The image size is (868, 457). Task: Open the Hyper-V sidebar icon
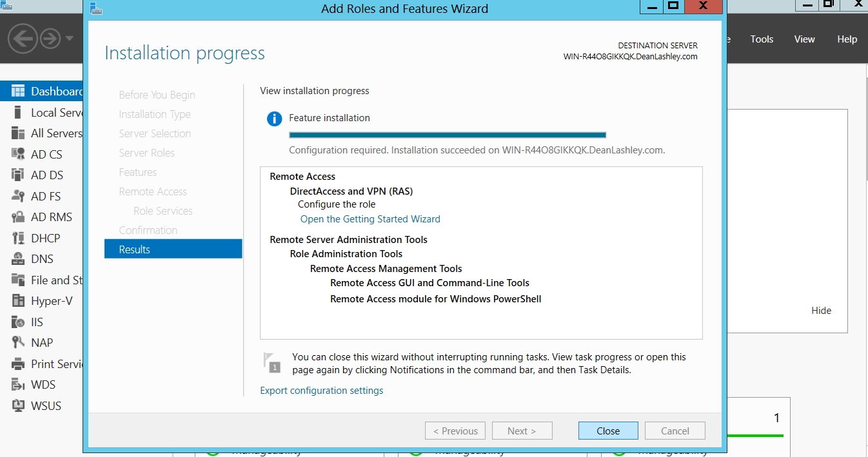(x=18, y=301)
